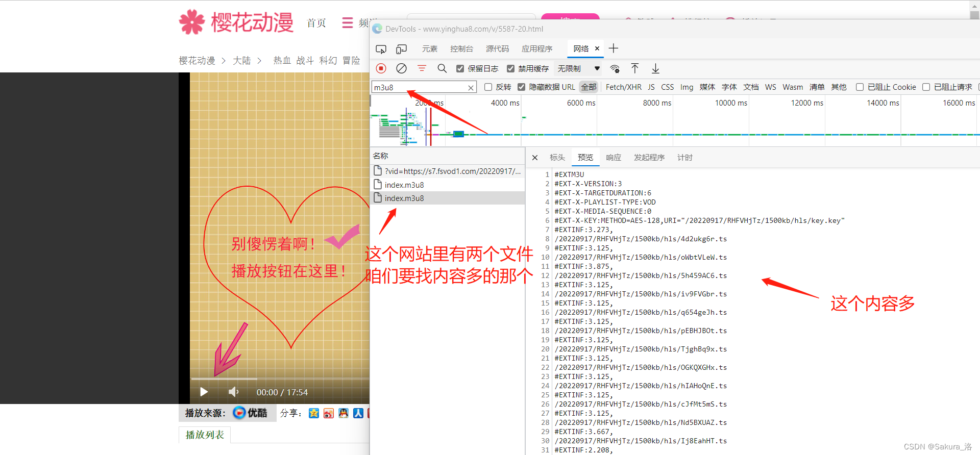Open the 频道 hamburger menu icon
This screenshot has height=455, width=980.
pos(348,23)
